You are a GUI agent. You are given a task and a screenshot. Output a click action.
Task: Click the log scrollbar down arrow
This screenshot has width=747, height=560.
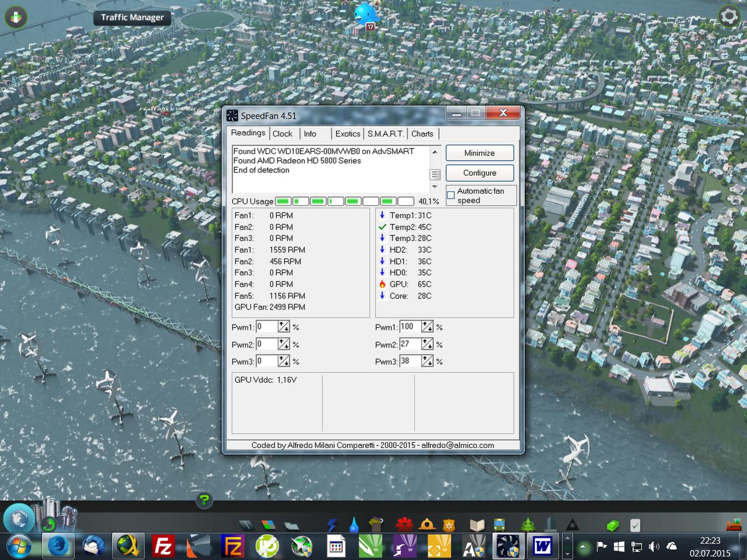(x=435, y=187)
